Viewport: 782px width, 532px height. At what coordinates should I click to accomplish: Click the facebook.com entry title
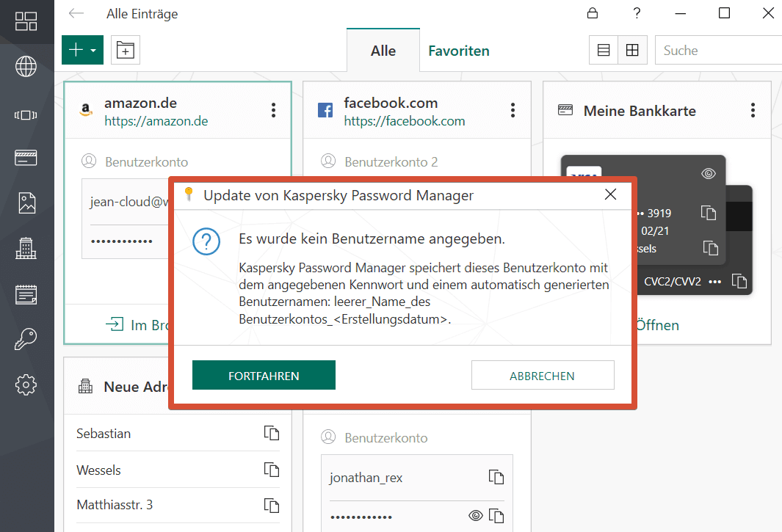391,103
